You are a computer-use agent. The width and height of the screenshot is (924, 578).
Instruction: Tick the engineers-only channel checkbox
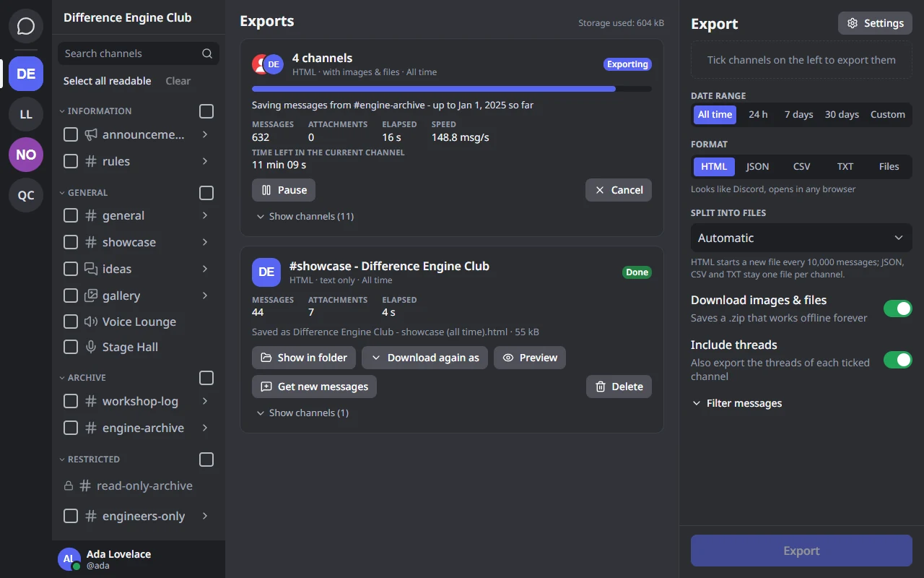pos(71,516)
